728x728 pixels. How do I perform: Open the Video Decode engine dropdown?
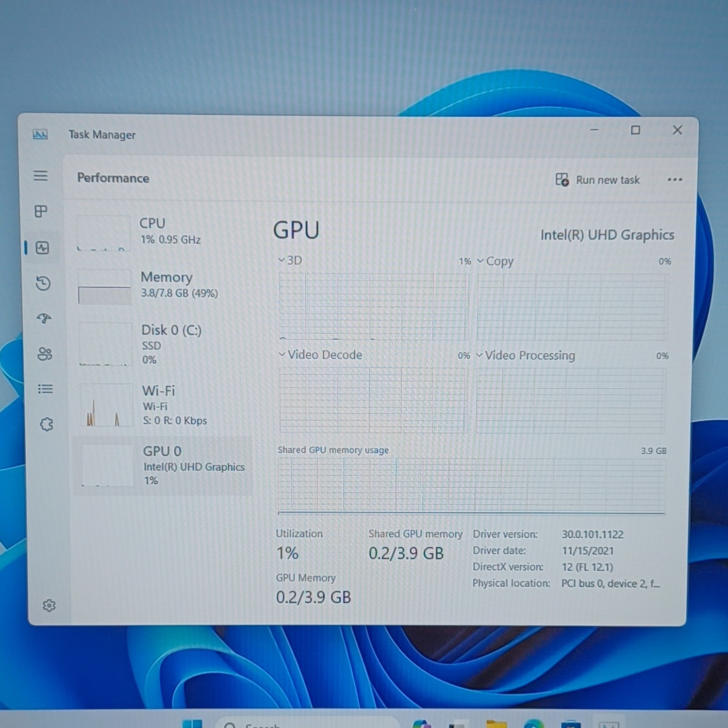(320, 355)
